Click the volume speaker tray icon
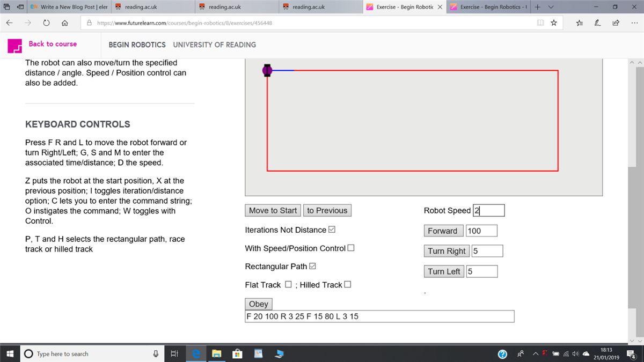Screen dimensions: 644x362 575,353
